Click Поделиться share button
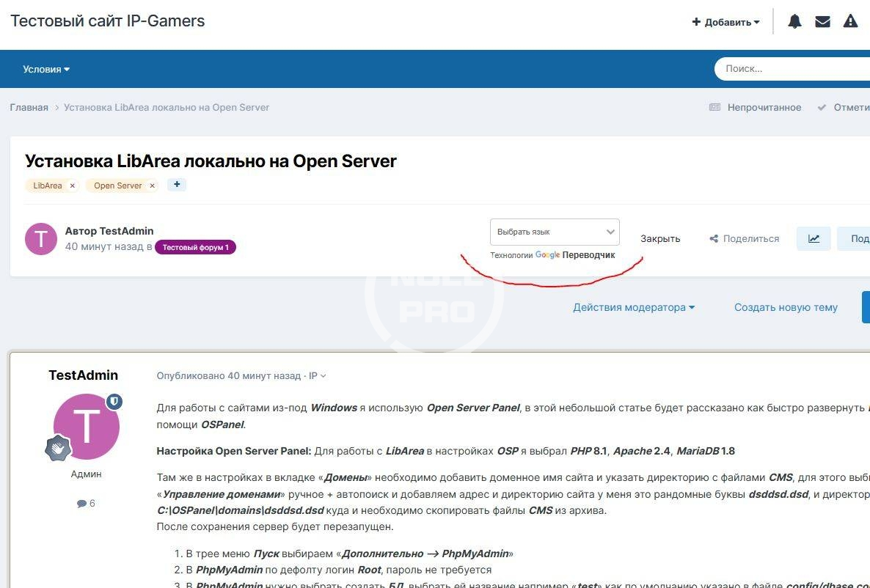Viewport: 870px width, 588px height. coord(744,238)
